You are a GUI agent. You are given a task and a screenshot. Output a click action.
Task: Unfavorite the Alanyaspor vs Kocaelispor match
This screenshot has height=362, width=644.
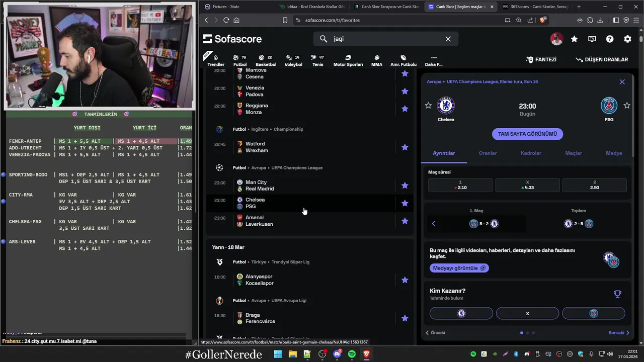[x=405, y=280]
